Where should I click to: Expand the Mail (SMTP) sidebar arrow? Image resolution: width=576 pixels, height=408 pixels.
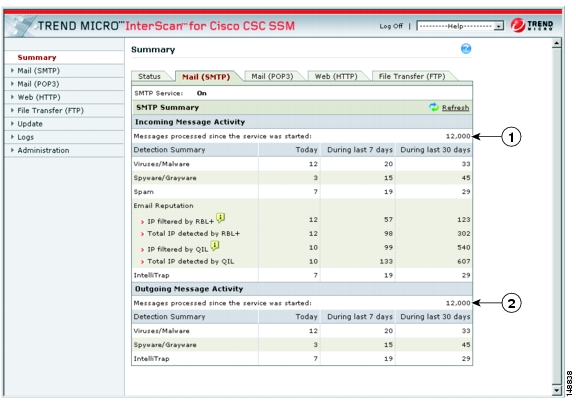coord(12,71)
